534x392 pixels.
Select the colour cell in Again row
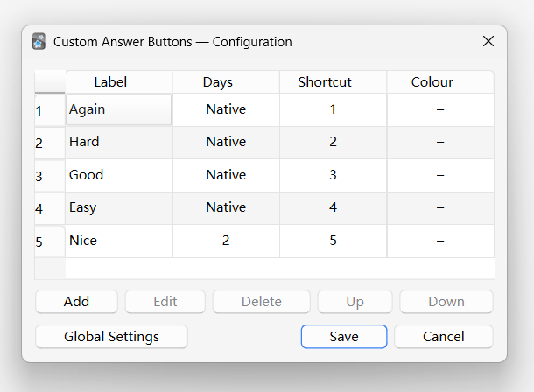click(x=440, y=109)
